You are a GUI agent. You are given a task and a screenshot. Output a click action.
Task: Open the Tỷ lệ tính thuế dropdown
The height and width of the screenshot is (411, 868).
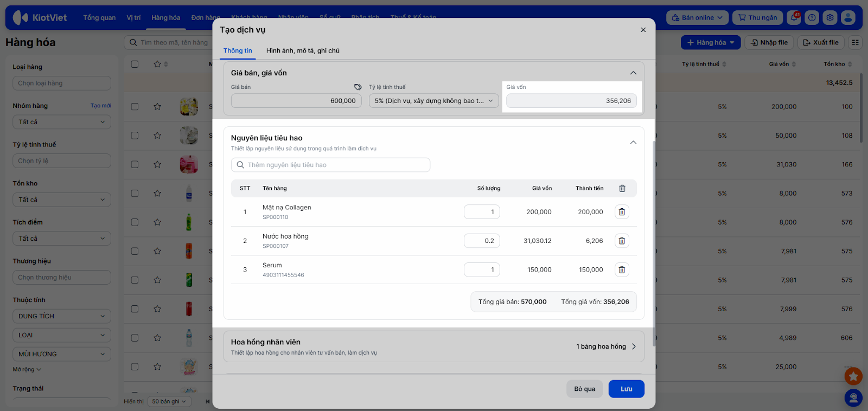[x=433, y=101]
